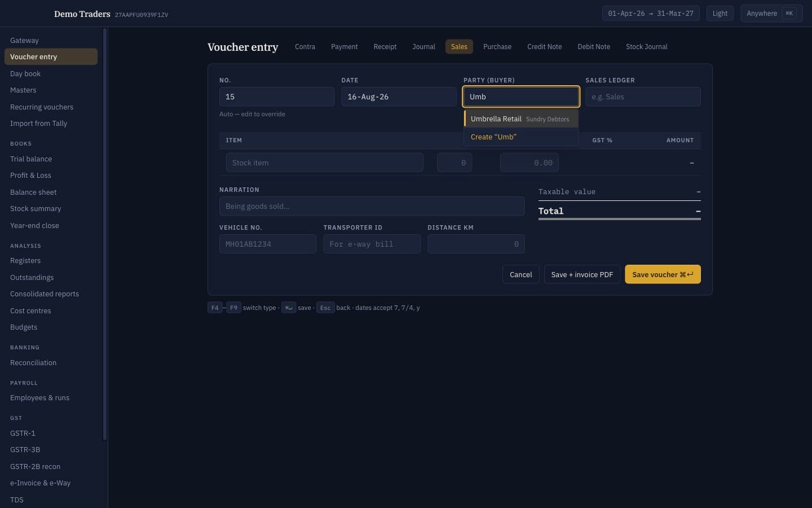Edit the voucher No. field

[x=277, y=97]
